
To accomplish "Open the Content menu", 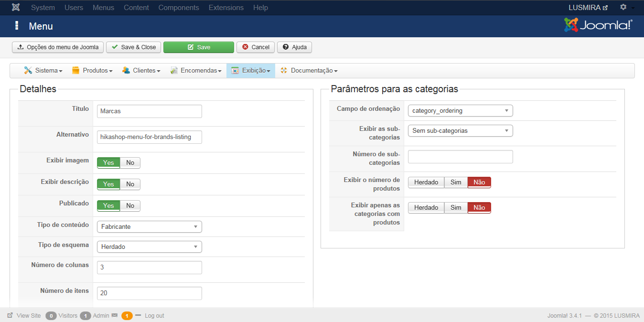I will [137, 8].
